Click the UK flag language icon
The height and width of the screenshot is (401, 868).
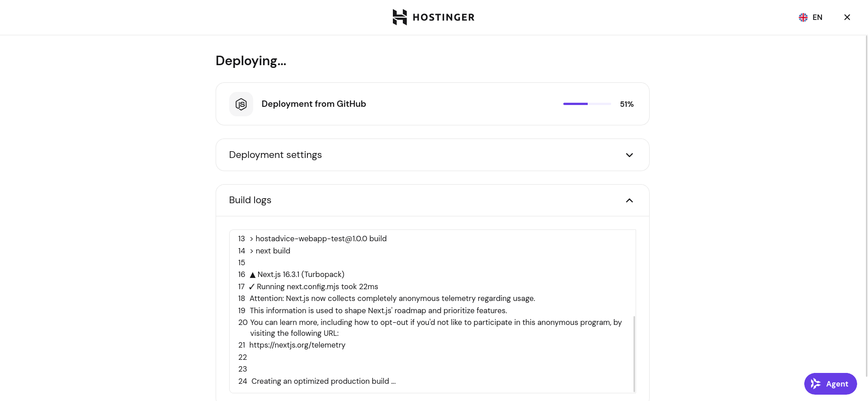click(803, 17)
